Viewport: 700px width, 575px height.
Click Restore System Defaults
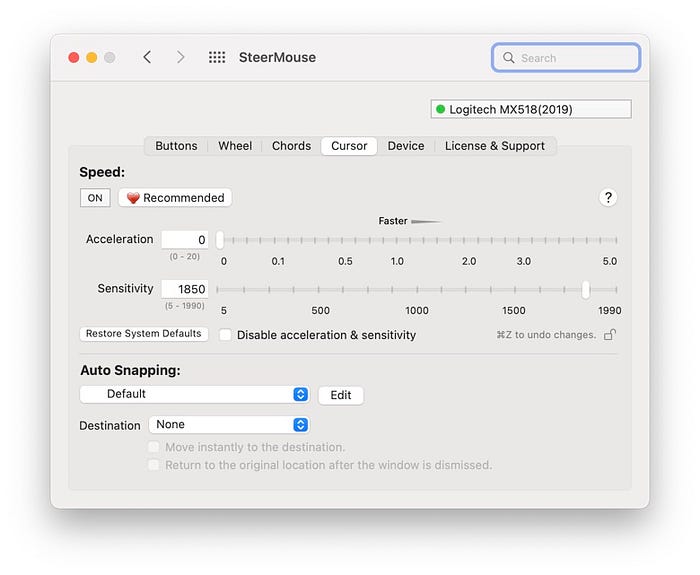point(144,334)
